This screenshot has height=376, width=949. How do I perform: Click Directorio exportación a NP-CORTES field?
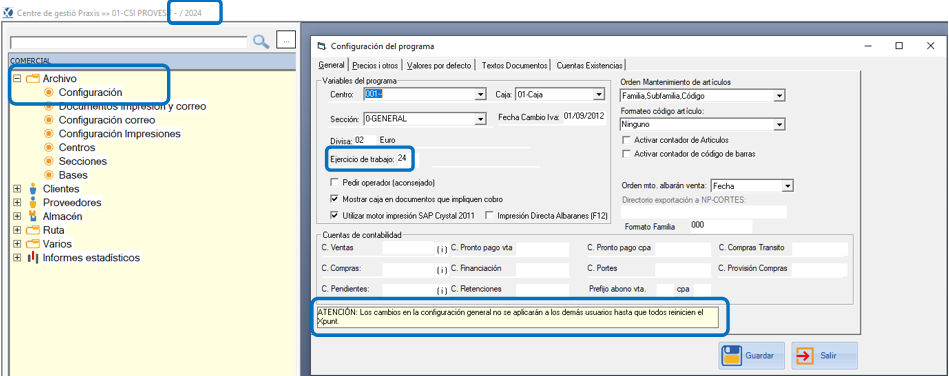pyautogui.click(x=704, y=211)
